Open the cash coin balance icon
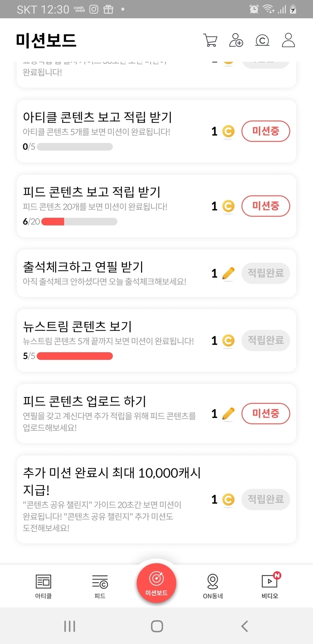 coord(262,40)
